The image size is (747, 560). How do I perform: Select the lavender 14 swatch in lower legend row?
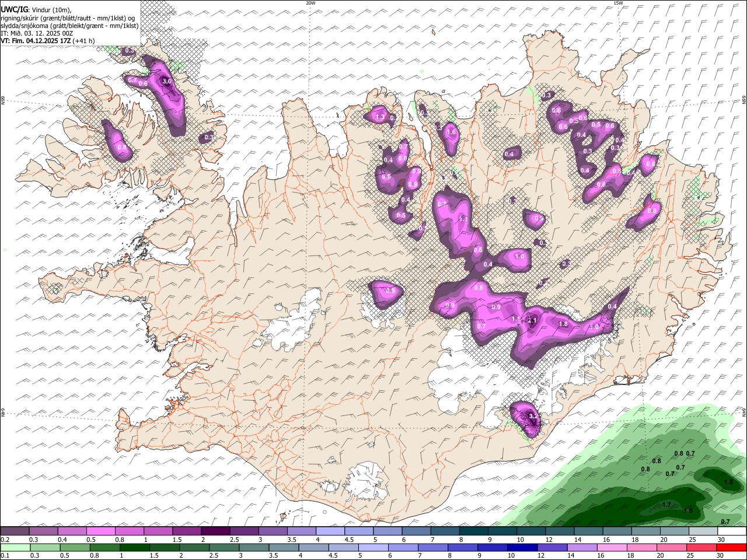[x=582, y=547]
